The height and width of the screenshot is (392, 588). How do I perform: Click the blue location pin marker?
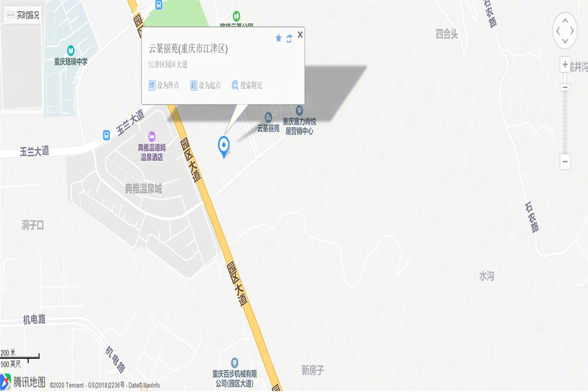224,147
